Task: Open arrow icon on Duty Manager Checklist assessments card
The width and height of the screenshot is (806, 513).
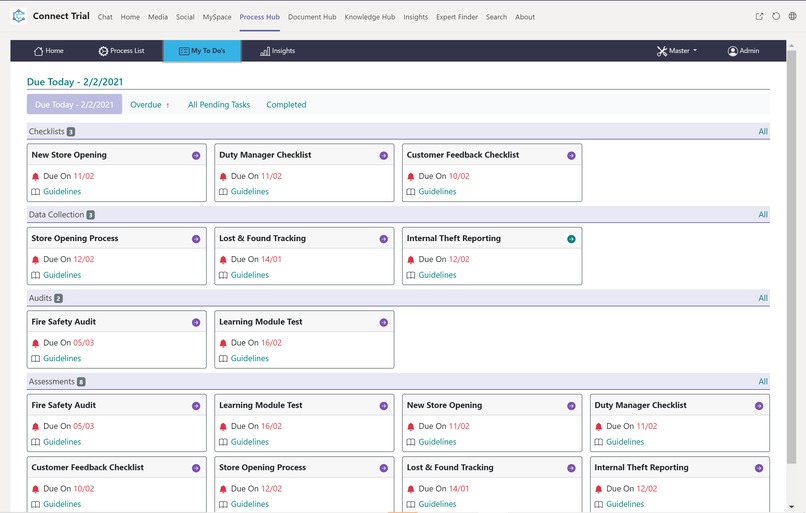Action: tap(759, 406)
